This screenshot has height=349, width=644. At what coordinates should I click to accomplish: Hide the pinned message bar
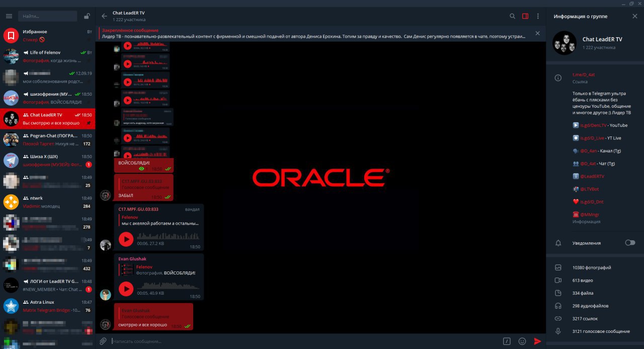click(x=537, y=33)
